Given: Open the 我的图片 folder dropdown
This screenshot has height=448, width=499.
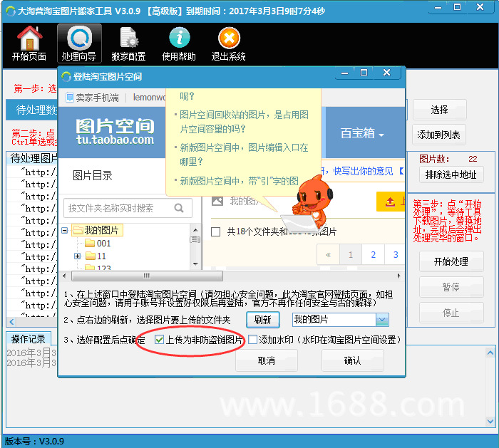Looking at the screenshot, I should pos(382,320).
